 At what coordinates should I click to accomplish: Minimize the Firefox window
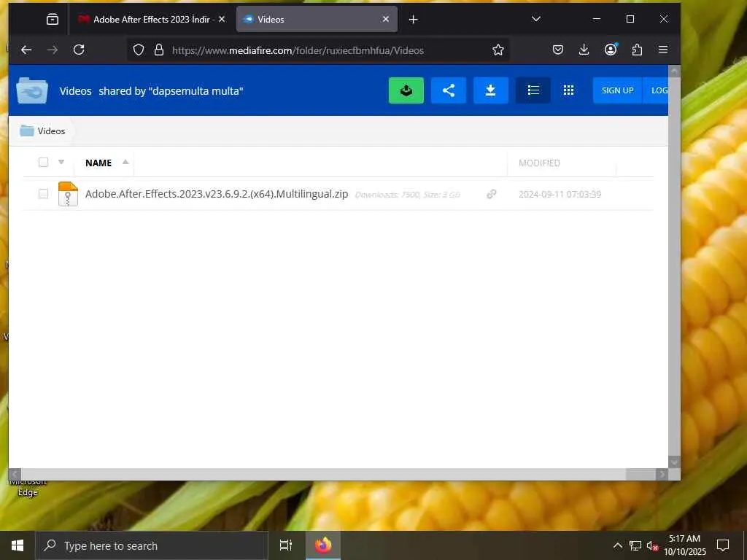point(597,19)
